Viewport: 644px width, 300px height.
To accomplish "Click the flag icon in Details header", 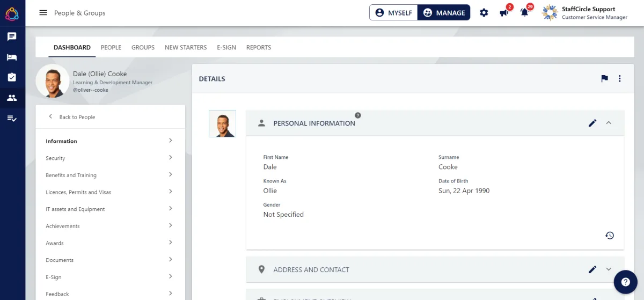I will pos(605,79).
